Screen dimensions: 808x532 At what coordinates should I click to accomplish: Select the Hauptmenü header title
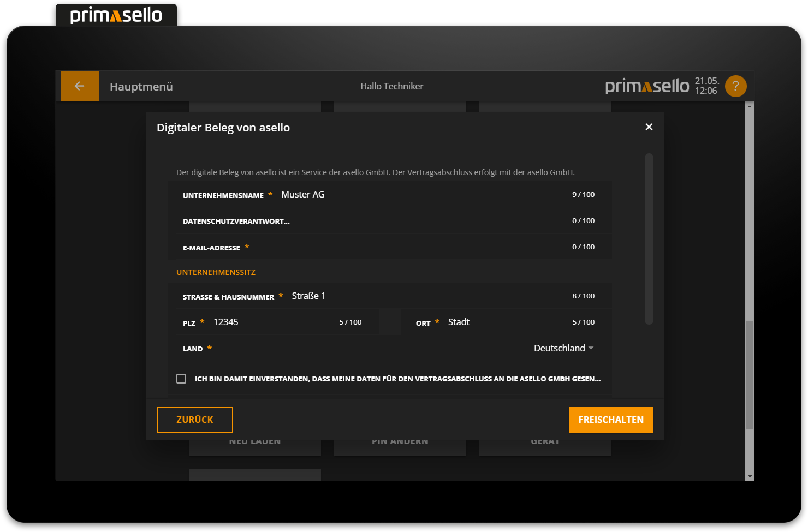click(141, 87)
